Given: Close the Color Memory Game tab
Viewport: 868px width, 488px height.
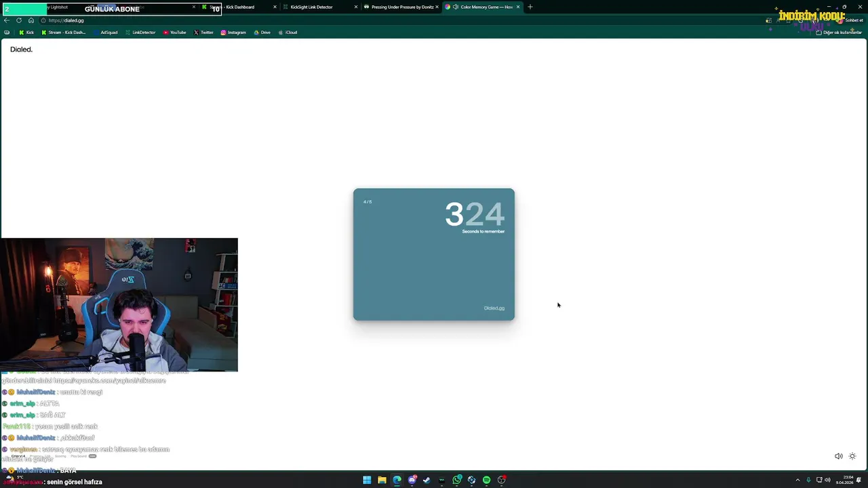Looking at the screenshot, I should coord(518,7).
